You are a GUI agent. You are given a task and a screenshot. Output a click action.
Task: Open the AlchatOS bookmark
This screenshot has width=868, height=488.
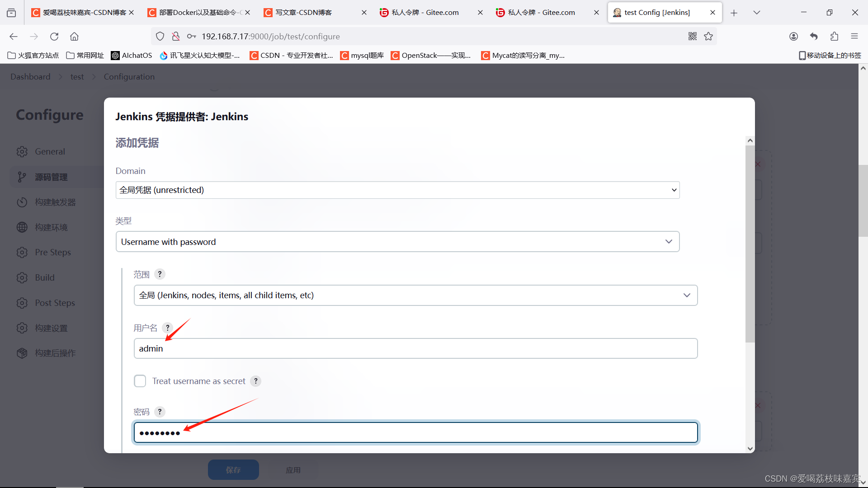(132, 56)
